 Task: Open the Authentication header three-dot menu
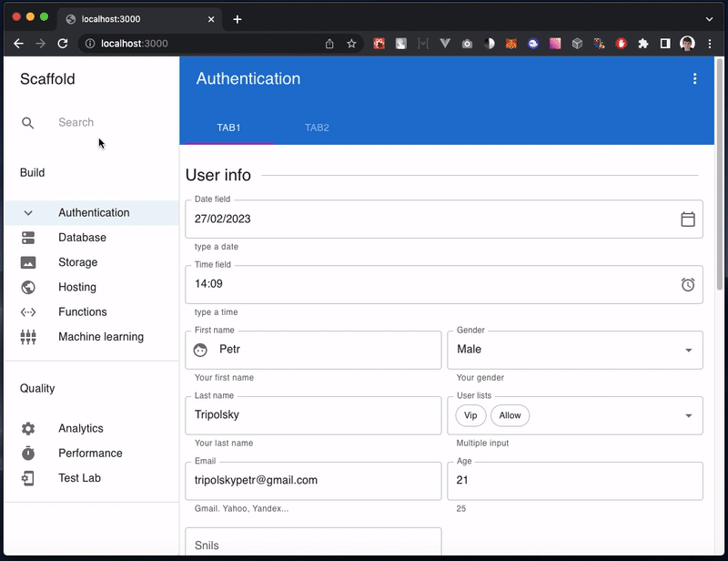pos(694,78)
